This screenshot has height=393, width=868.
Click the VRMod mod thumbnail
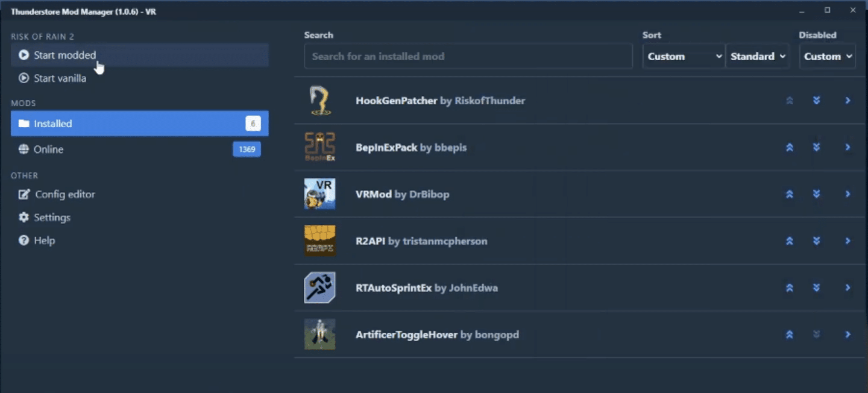[320, 194]
